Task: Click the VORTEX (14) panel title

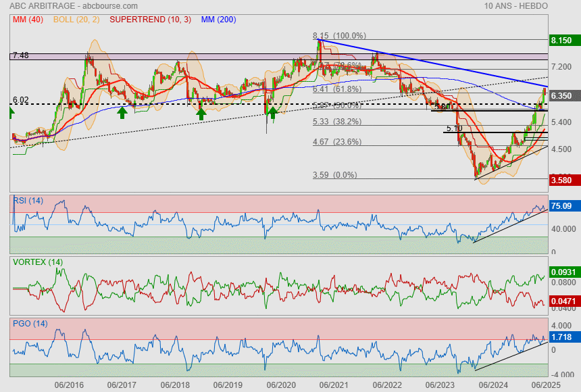Action: coord(35,262)
